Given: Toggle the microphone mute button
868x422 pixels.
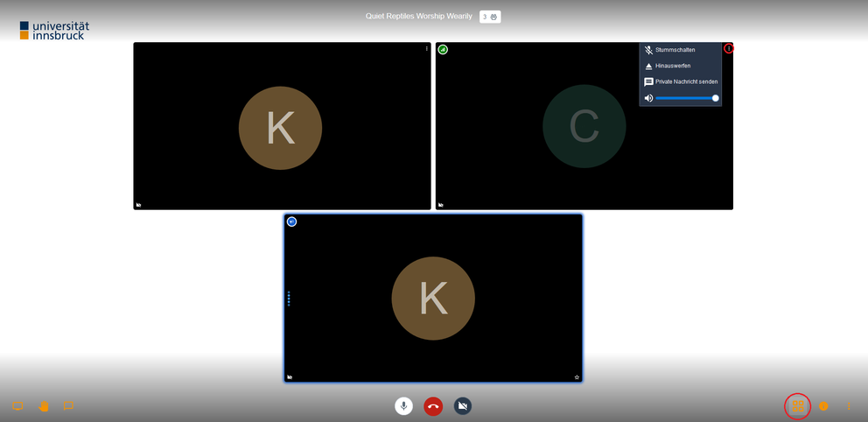Looking at the screenshot, I should point(403,406).
